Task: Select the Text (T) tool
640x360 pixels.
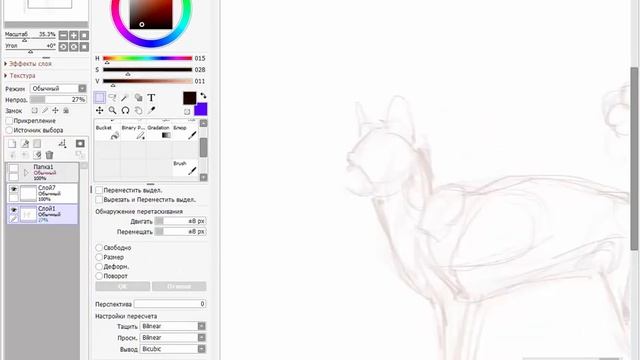Action: [151, 98]
